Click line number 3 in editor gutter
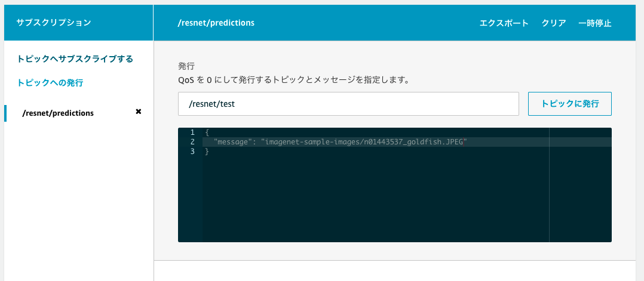 [x=192, y=152]
